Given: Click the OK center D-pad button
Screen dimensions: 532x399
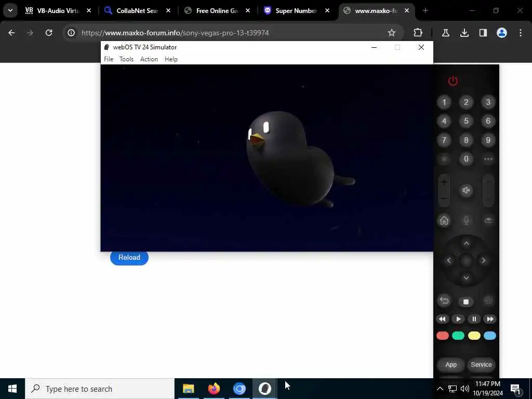Looking at the screenshot, I should point(467,261).
